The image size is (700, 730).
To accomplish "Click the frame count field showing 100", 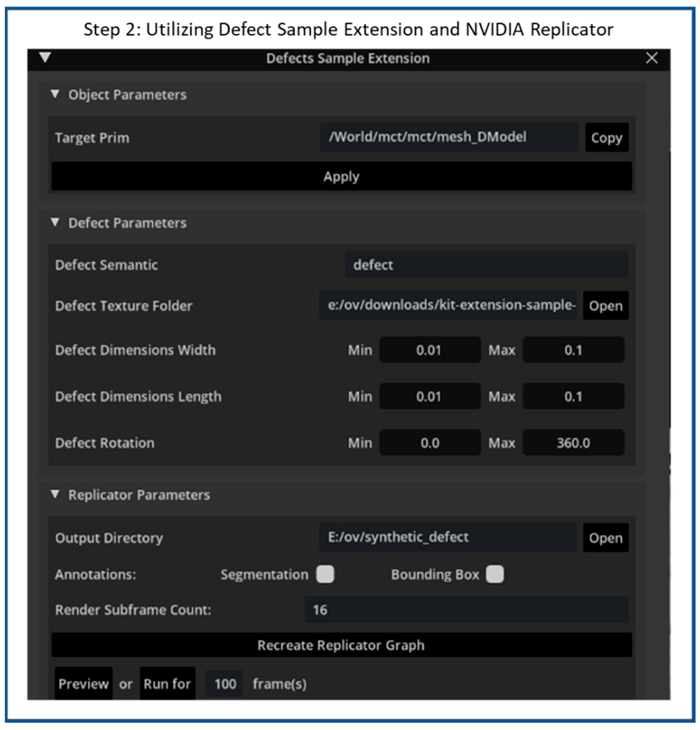I will [224, 683].
